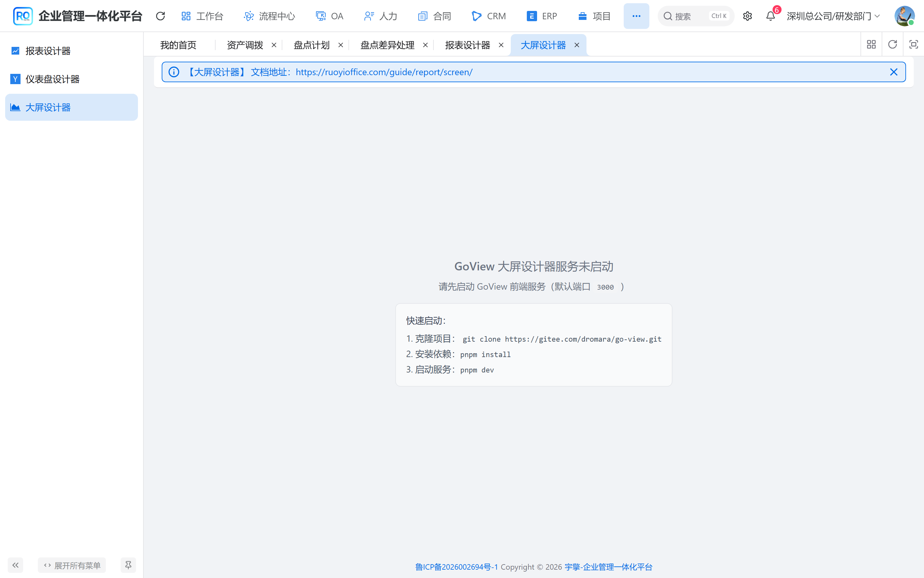Screen dimensions: 924x578
Task: Open the 人力 module
Action: [x=381, y=16]
